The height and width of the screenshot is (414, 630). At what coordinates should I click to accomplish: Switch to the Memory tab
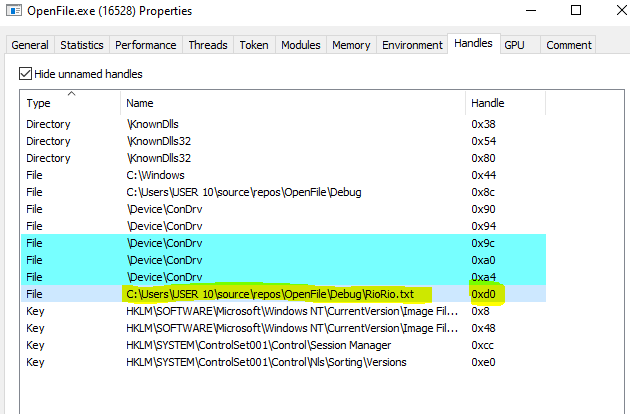(351, 45)
